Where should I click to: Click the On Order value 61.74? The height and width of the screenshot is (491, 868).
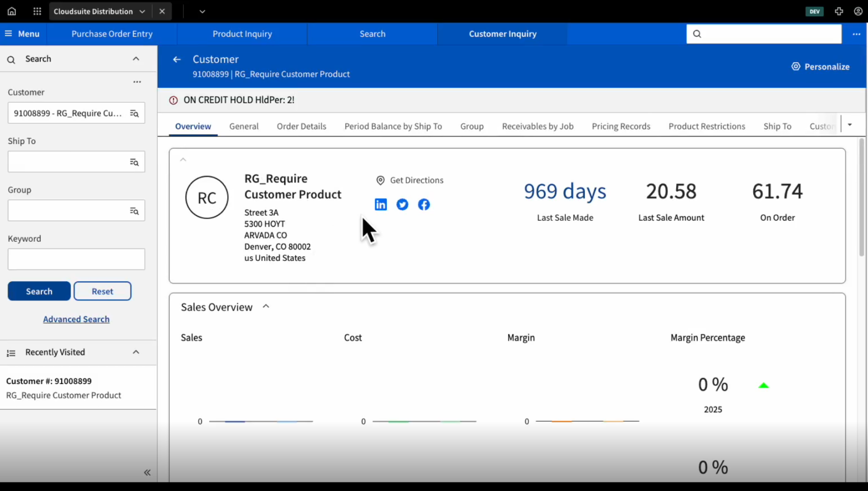click(777, 191)
